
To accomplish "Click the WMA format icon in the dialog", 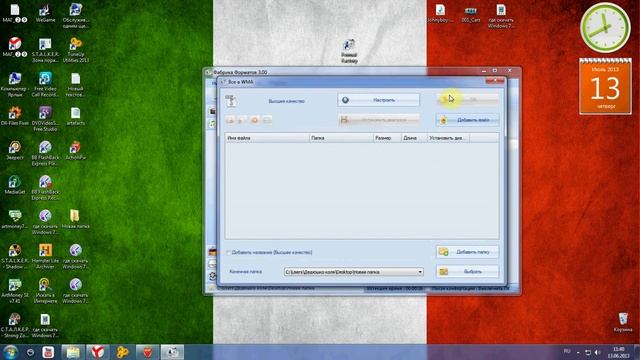I will 231,101.
